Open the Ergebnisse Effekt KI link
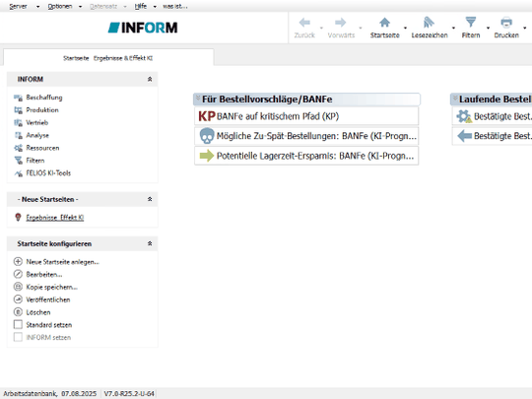 click(55, 218)
